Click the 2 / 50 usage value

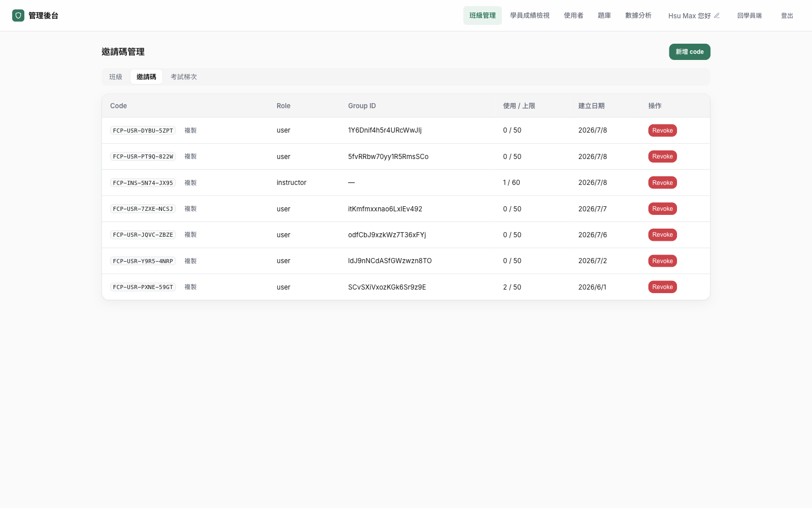pos(512,287)
